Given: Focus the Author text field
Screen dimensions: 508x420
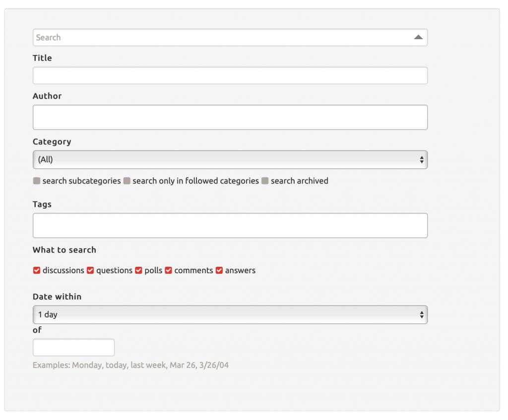Looking at the screenshot, I should (230, 117).
